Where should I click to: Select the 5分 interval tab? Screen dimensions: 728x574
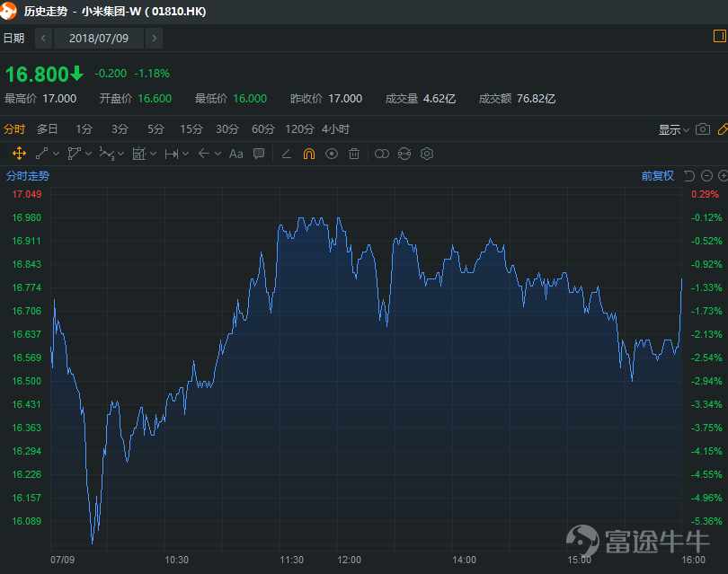click(x=156, y=129)
